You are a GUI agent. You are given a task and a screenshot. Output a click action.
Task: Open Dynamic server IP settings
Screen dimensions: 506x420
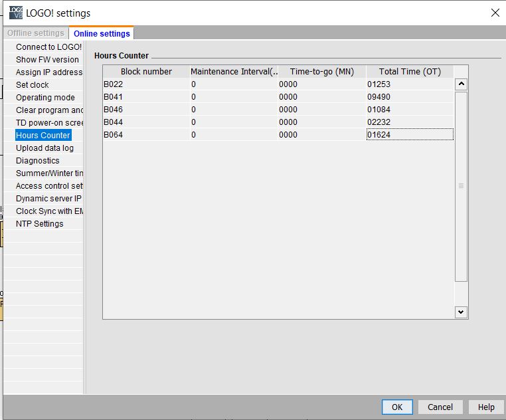[48, 198]
